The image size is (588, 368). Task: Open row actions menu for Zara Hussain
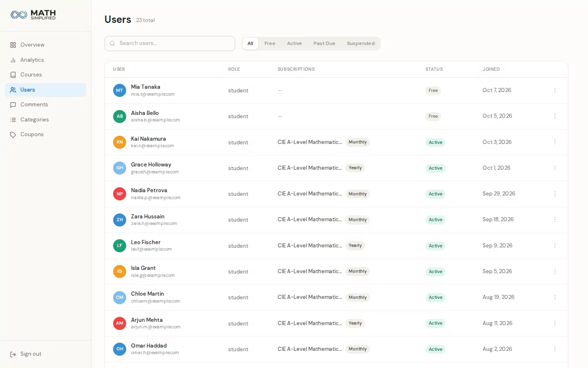pos(555,220)
